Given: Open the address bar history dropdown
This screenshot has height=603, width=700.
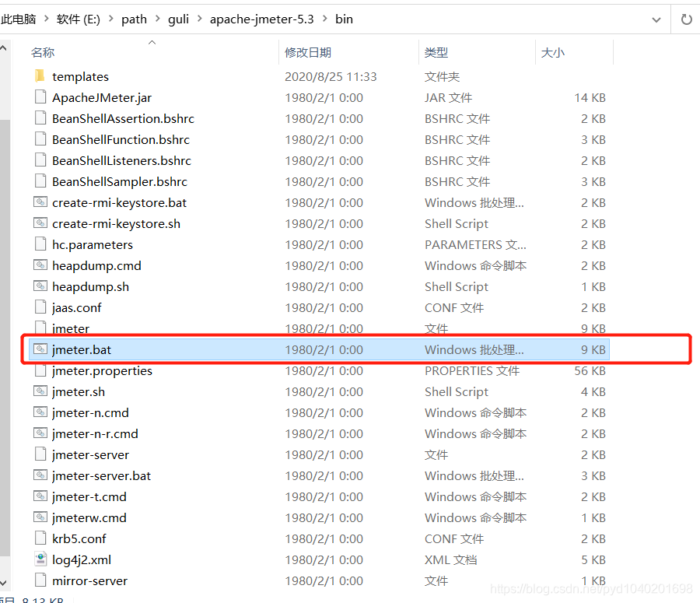Looking at the screenshot, I should 656,19.
